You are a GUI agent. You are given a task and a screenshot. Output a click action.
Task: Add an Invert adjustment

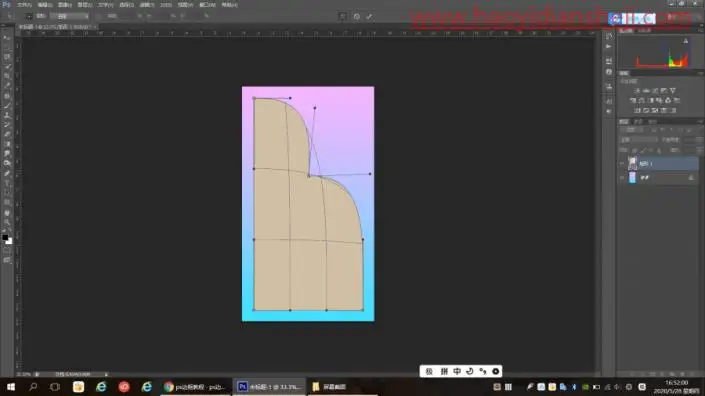pos(637,110)
